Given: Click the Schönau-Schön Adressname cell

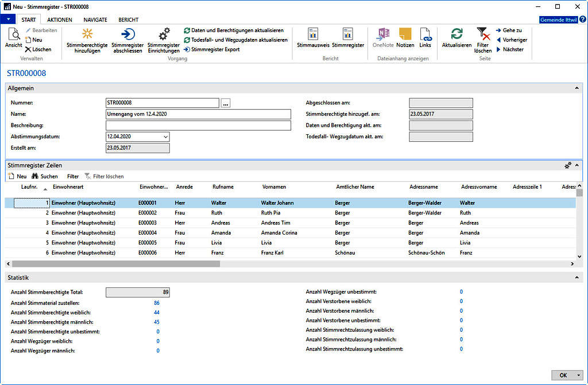Looking at the screenshot, I should 427,253.
